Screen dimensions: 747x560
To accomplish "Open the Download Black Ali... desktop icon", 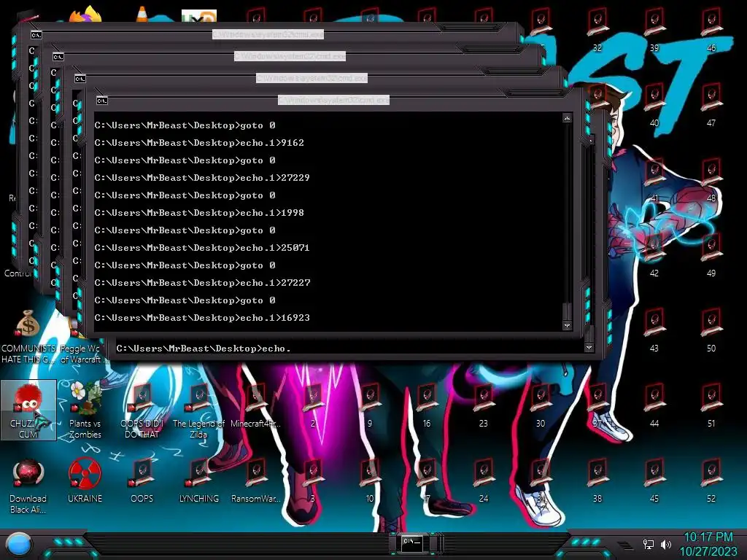I will pyautogui.click(x=28, y=486).
